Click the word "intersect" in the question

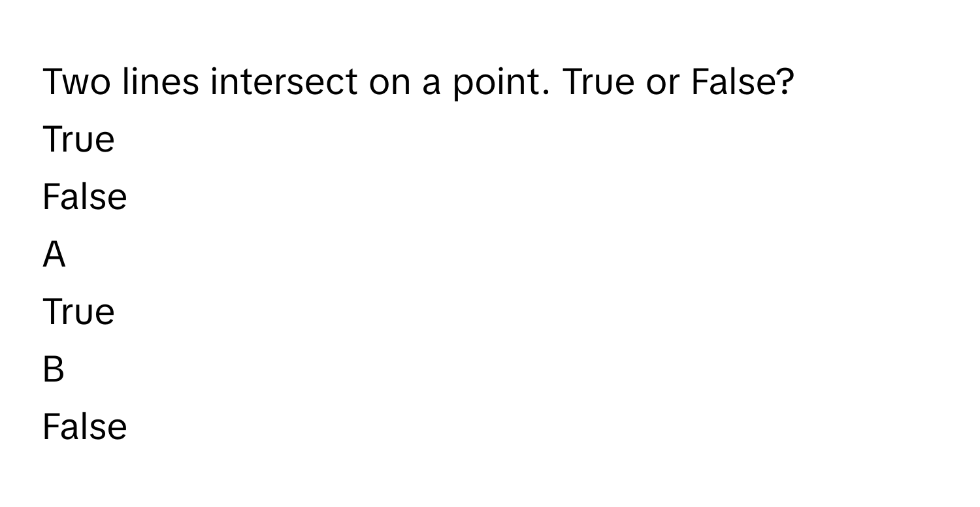(x=284, y=82)
